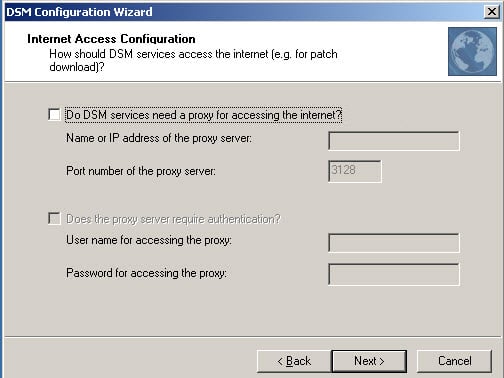Click the 'Port number of the proxy server' label

coord(141,171)
